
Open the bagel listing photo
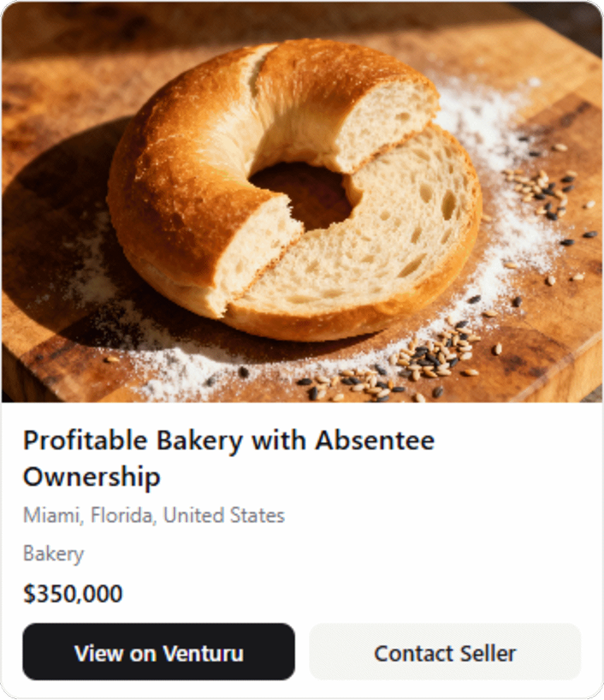302,202
